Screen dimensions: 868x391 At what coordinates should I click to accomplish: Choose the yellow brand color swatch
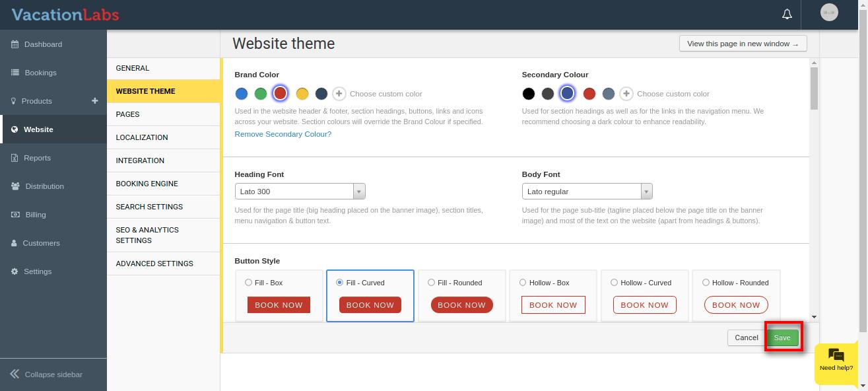coord(302,94)
